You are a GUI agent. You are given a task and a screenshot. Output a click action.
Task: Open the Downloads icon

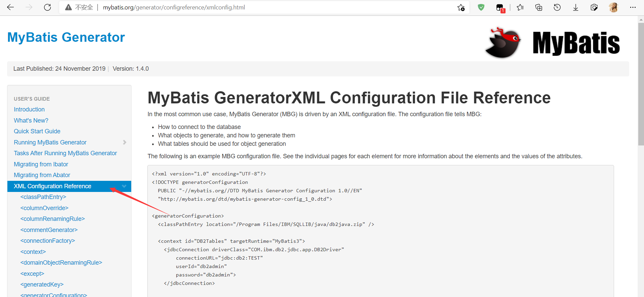coord(576,7)
